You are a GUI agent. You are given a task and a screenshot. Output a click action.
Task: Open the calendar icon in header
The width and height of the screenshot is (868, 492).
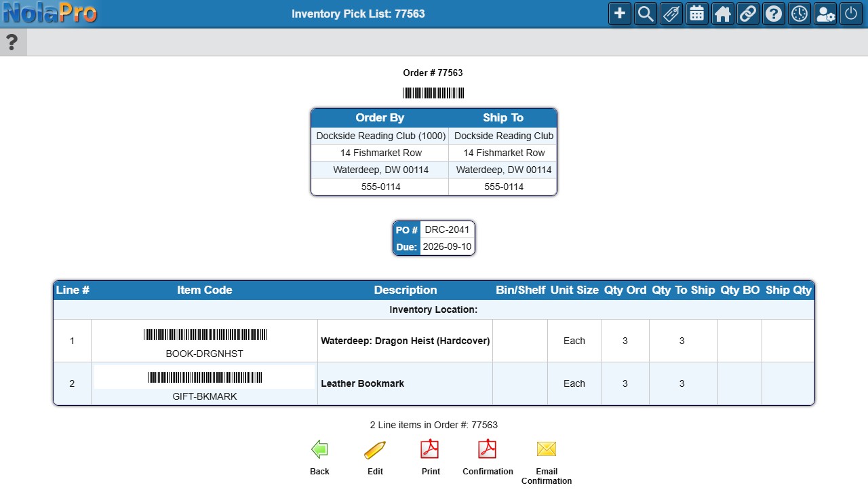[696, 14]
